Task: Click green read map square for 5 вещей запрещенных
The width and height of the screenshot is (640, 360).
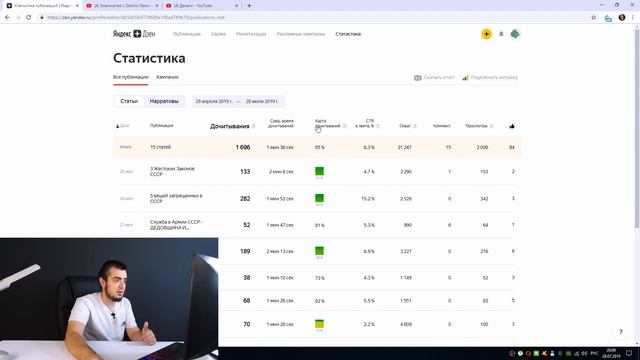Action: pos(320,198)
